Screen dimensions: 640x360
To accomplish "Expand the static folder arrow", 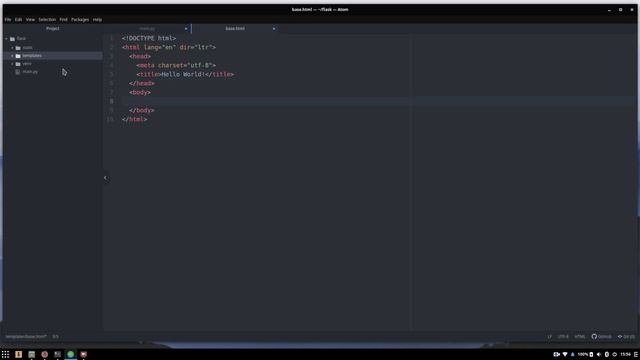I will click(12, 48).
